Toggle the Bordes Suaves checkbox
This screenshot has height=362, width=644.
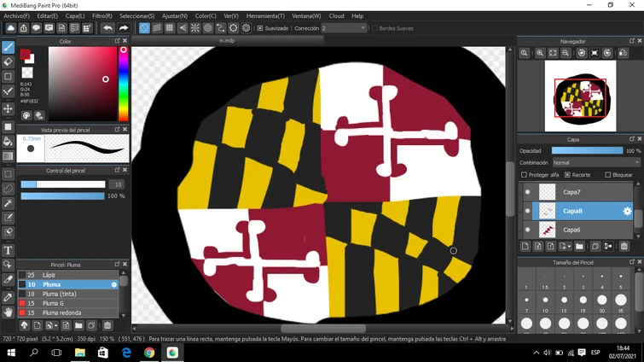click(374, 28)
